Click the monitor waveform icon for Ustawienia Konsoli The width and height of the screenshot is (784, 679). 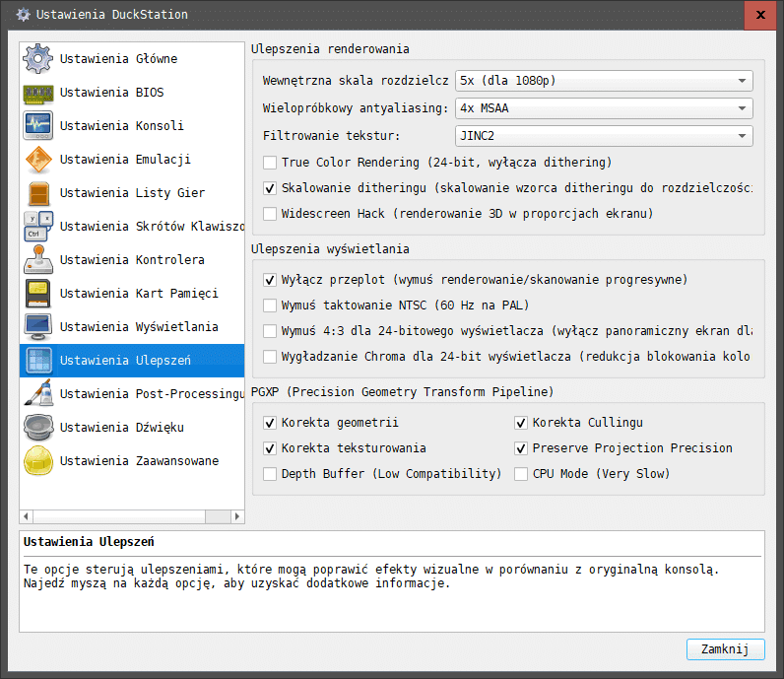click(38, 125)
